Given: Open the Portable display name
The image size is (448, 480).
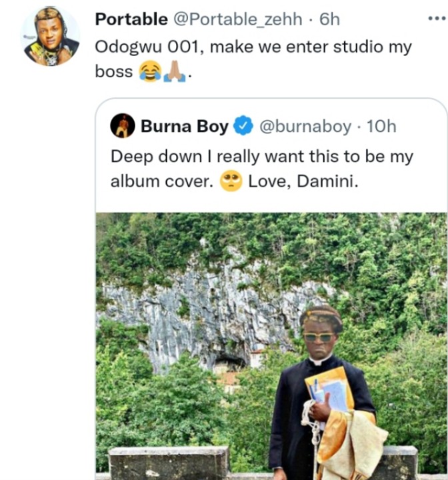Looking at the screenshot, I should click(131, 19).
